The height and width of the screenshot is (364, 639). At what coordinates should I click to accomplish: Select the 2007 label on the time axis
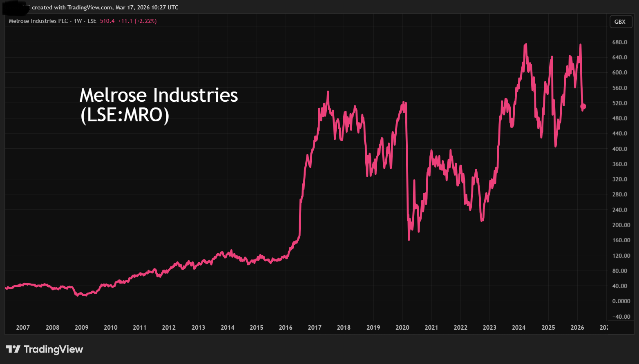(23, 327)
